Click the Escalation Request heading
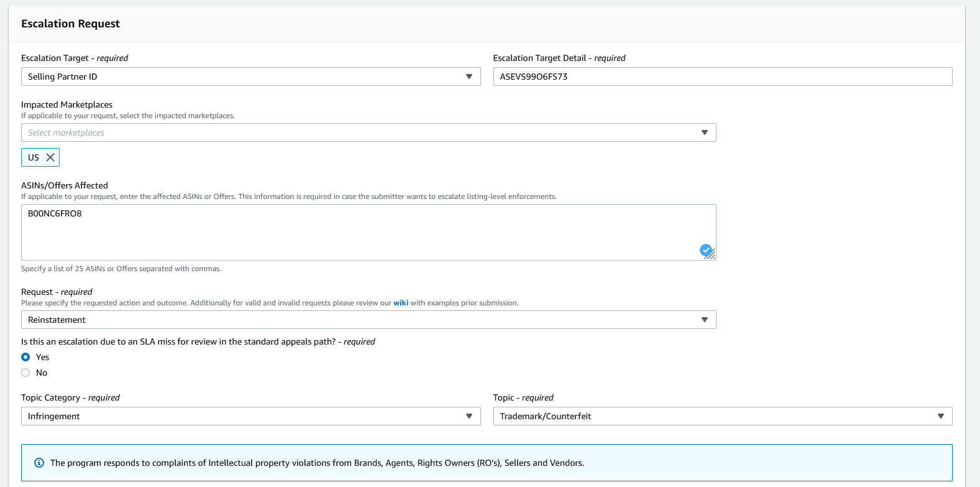Image resolution: width=980 pixels, height=487 pixels. point(70,24)
